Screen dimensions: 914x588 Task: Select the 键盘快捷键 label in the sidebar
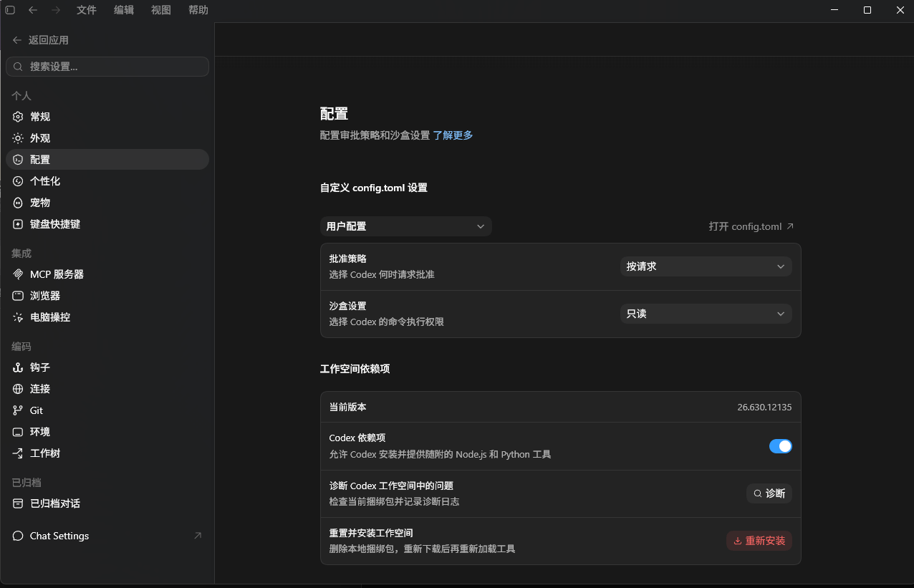(x=55, y=224)
